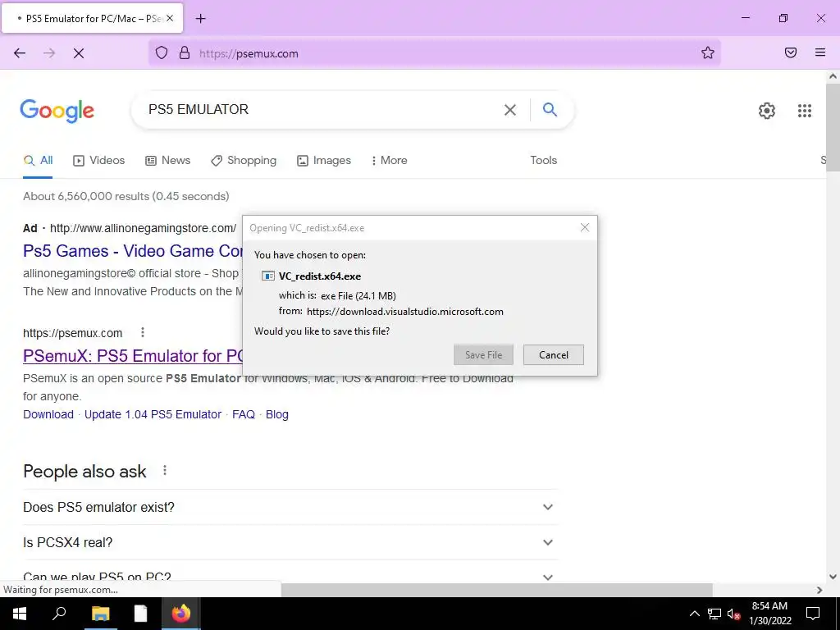Click the forward navigation arrow
Image resolution: width=840 pixels, height=630 pixels.
[x=49, y=53]
